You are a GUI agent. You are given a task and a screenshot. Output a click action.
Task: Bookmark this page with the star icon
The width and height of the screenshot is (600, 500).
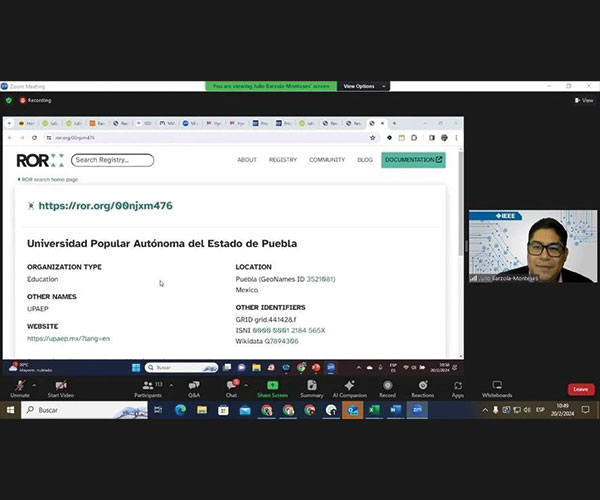pos(372,138)
